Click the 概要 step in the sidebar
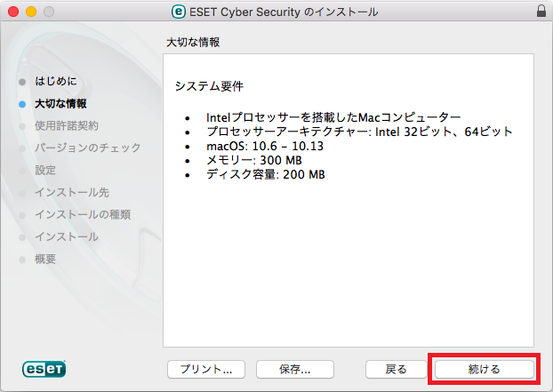Image resolution: width=553 pixels, height=392 pixels. [45, 259]
